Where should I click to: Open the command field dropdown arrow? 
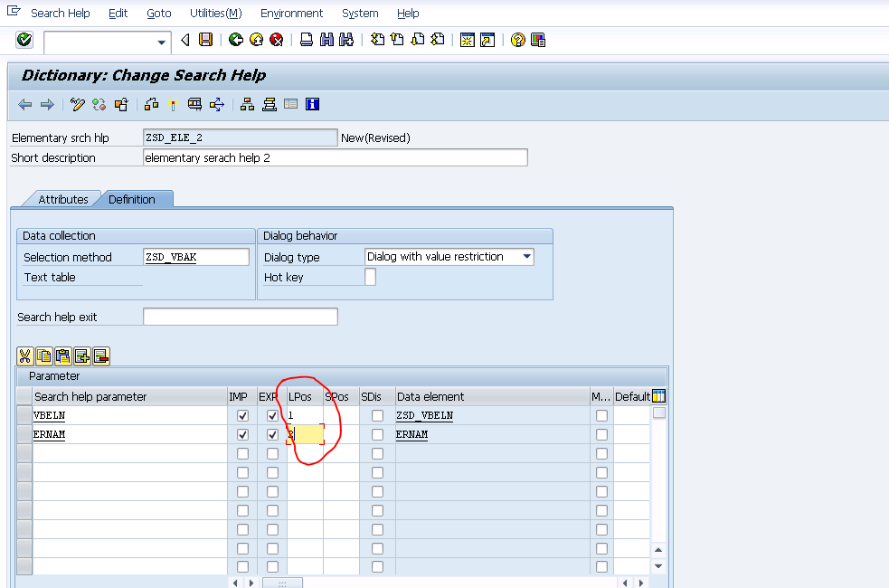pos(161,42)
